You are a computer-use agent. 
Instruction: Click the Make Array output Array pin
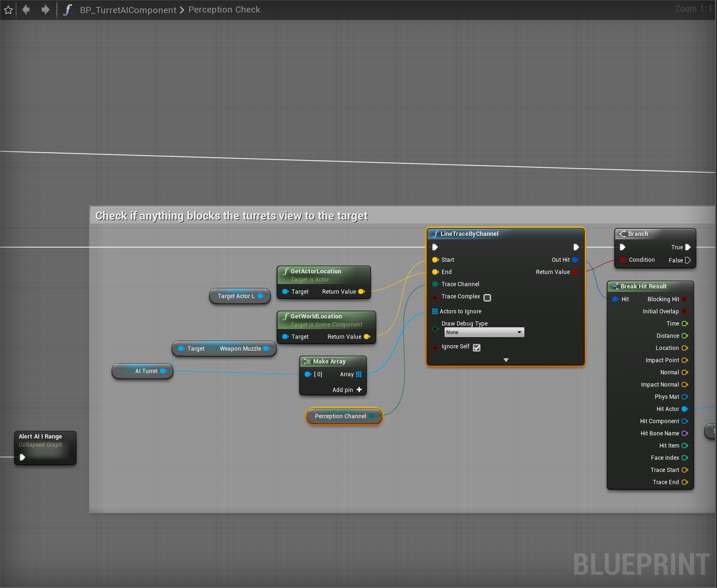[x=358, y=374]
